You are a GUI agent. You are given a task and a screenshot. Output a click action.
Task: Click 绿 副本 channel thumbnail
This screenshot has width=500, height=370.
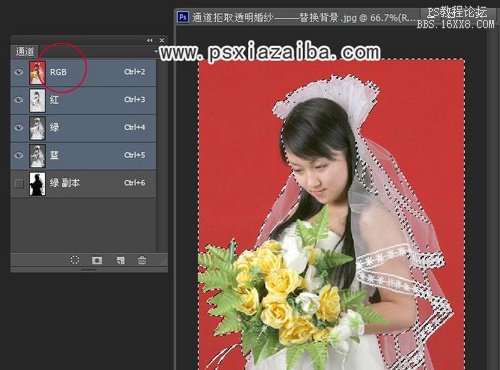[x=37, y=184]
